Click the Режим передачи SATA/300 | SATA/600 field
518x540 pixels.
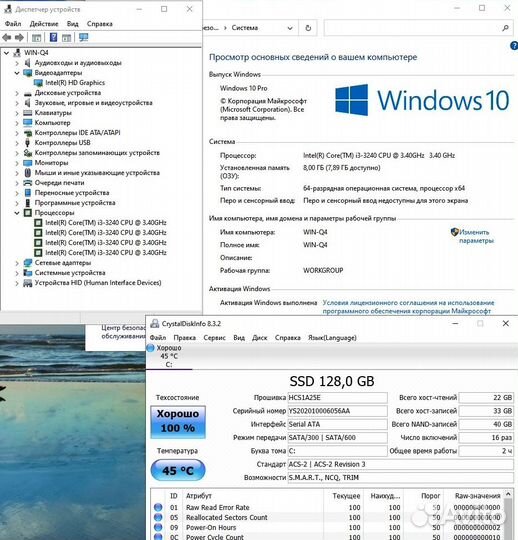pos(337,437)
